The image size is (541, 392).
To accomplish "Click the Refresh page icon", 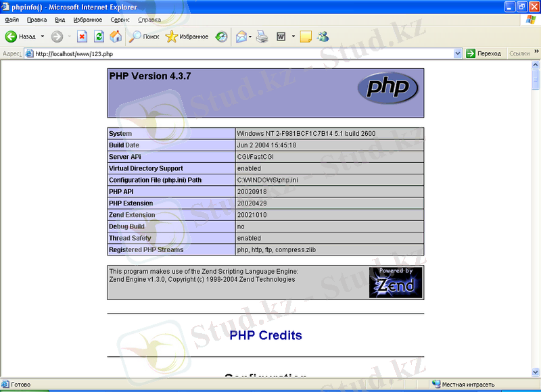I will coord(99,36).
